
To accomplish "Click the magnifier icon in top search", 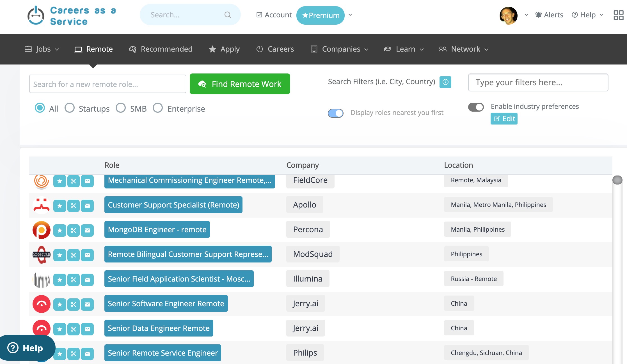I will 228,15.
